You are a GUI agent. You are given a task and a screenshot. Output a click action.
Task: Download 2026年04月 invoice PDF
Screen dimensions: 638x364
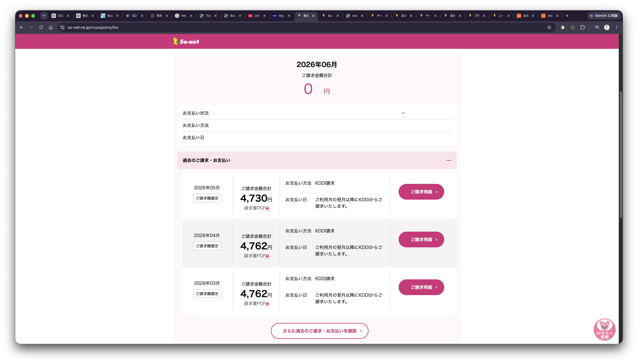click(x=256, y=256)
